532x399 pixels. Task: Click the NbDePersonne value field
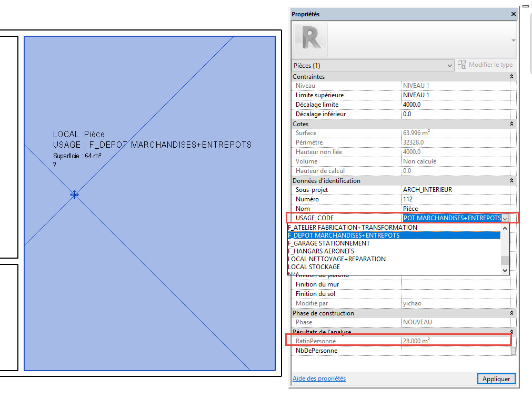pos(456,351)
